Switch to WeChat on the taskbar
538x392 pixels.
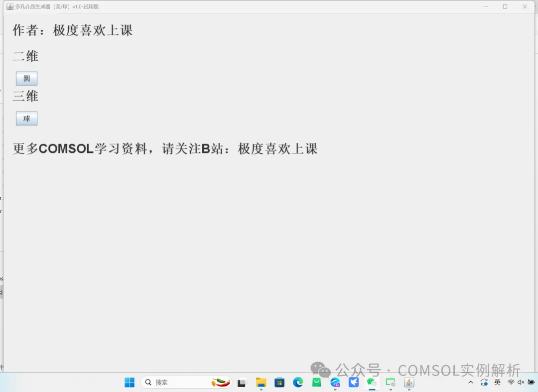(372, 383)
